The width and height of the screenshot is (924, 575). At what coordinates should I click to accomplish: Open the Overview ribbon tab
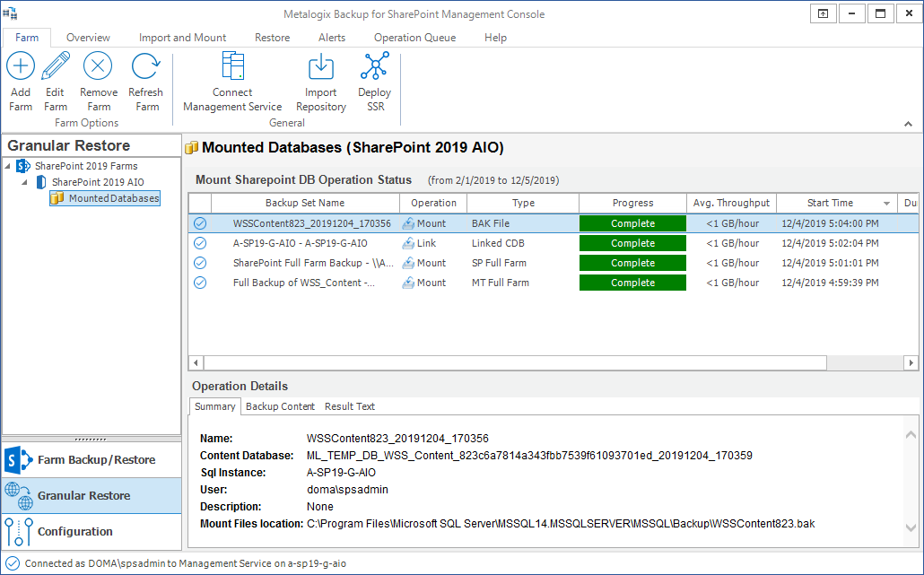[x=88, y=37]
